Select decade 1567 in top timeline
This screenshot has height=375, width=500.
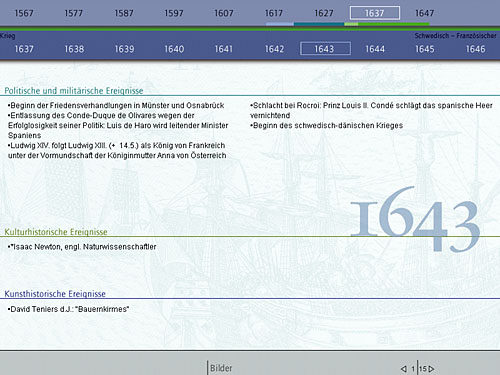[x=24, y=13]
